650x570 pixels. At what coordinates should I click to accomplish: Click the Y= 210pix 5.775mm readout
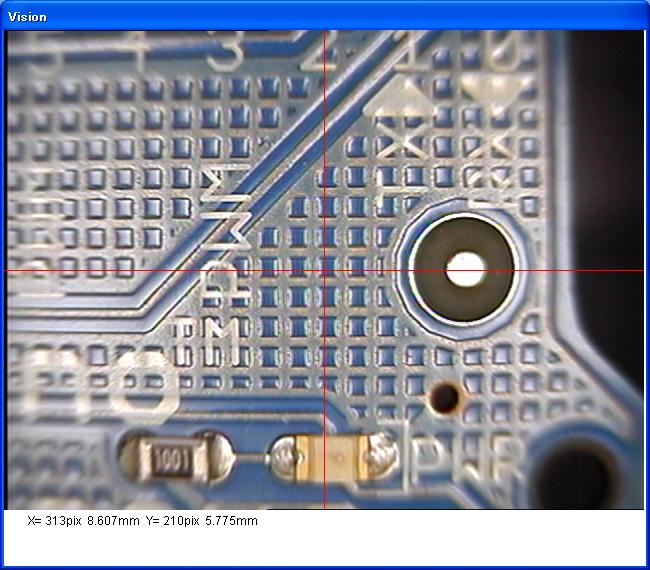(201, 521)
